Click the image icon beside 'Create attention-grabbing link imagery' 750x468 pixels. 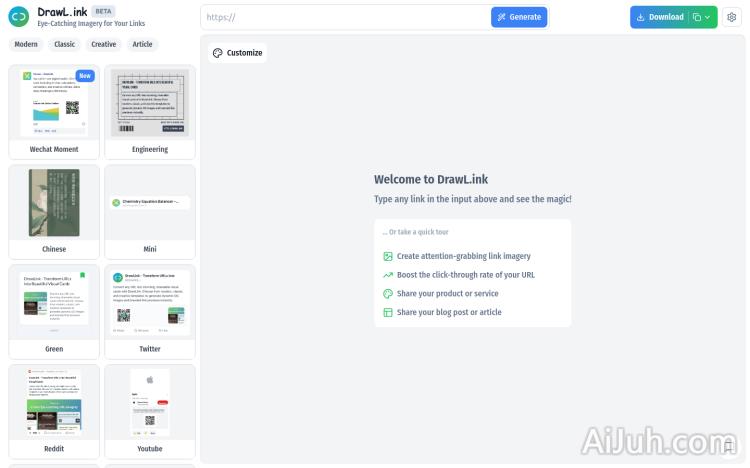[x=388, y=256]
